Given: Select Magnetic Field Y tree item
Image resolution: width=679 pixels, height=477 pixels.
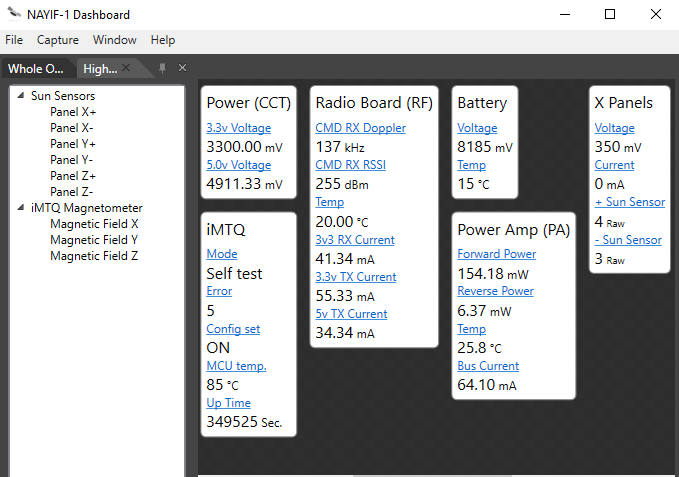Looking at the screenshot, I should point(94,240).
